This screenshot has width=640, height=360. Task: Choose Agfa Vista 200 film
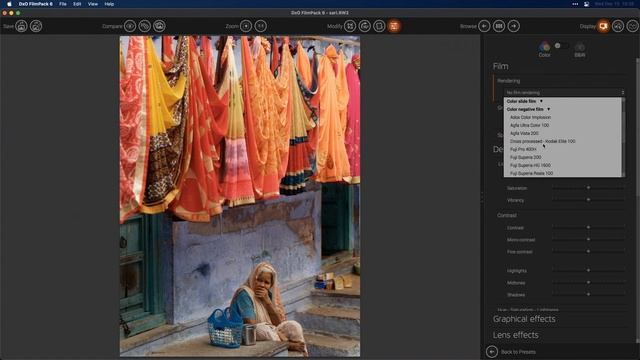524,133
